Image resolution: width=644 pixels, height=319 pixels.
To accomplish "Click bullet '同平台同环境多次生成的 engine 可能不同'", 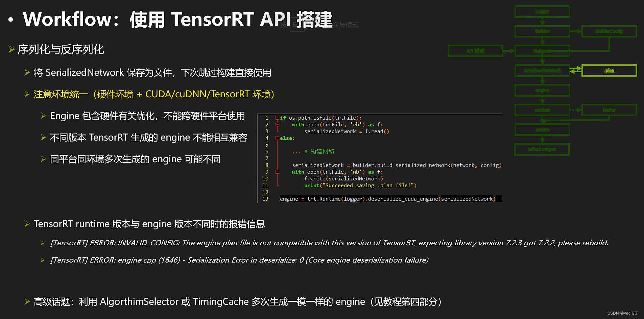I will click(135, 159).
